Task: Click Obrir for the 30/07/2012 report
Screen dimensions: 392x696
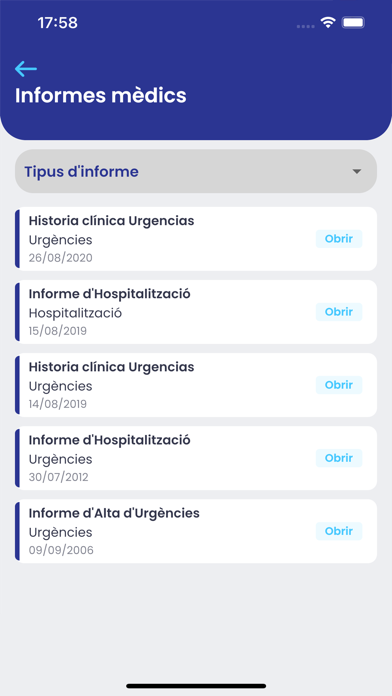Action: click(339, 458)
